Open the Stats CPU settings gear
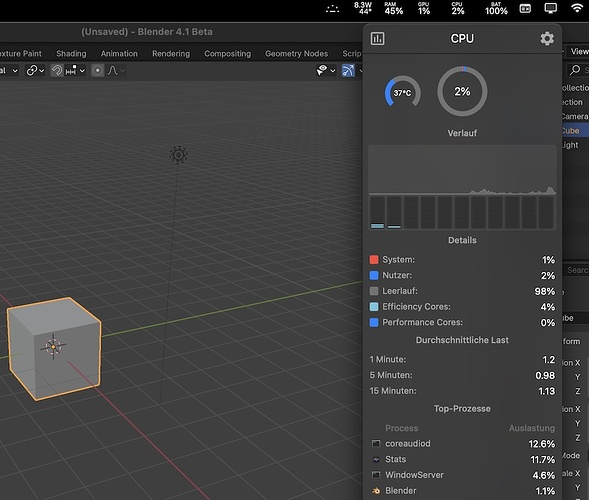 pos(547,38)
